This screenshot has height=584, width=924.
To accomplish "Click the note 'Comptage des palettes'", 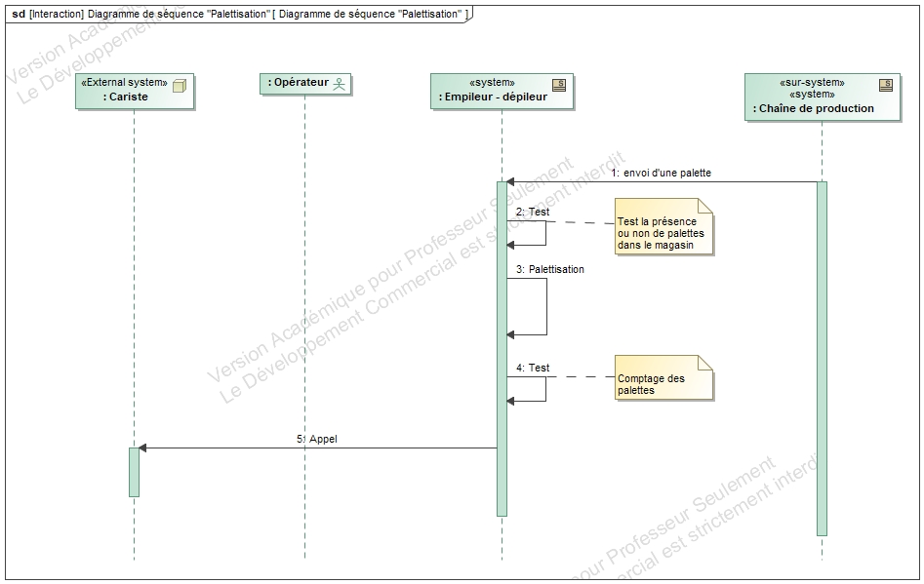I will point(663,378).
